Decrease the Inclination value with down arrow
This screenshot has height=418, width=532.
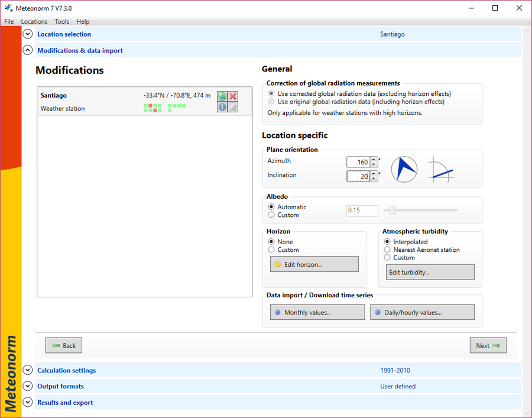pyautogui.click(x=374, y=179)
